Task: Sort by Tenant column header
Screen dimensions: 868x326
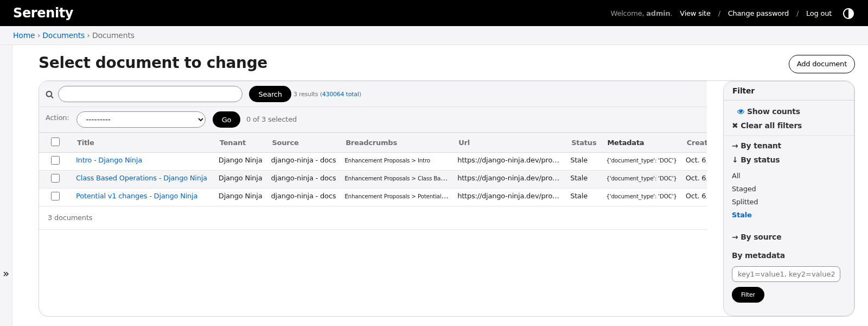Action: [233, 143]
